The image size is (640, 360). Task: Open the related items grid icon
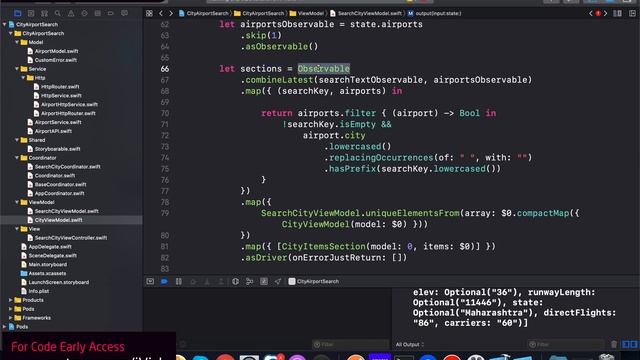coord(149,13)
